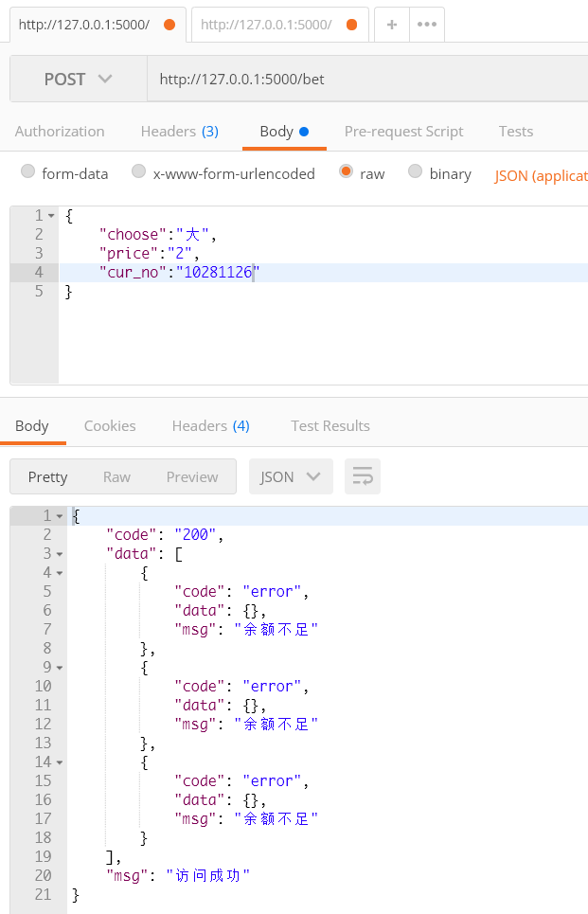
Task: Collapse the response object at line 9
Action: 60,668
